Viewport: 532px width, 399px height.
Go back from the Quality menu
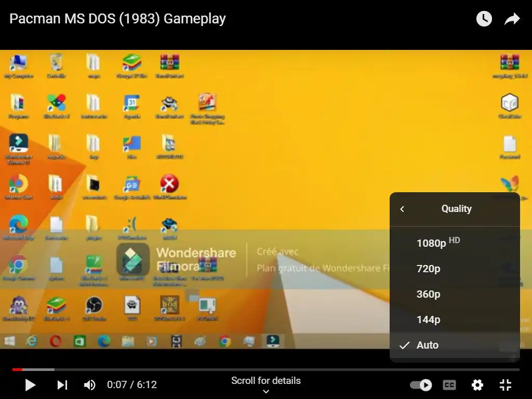[x=403, y=209]
